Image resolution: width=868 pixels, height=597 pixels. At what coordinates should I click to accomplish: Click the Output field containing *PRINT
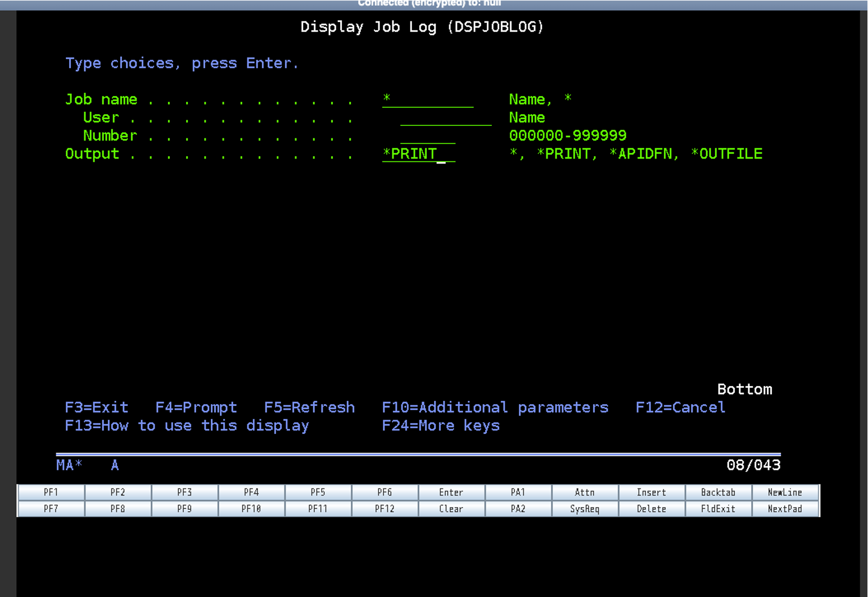pyautogui.click(x=419, y=154)
